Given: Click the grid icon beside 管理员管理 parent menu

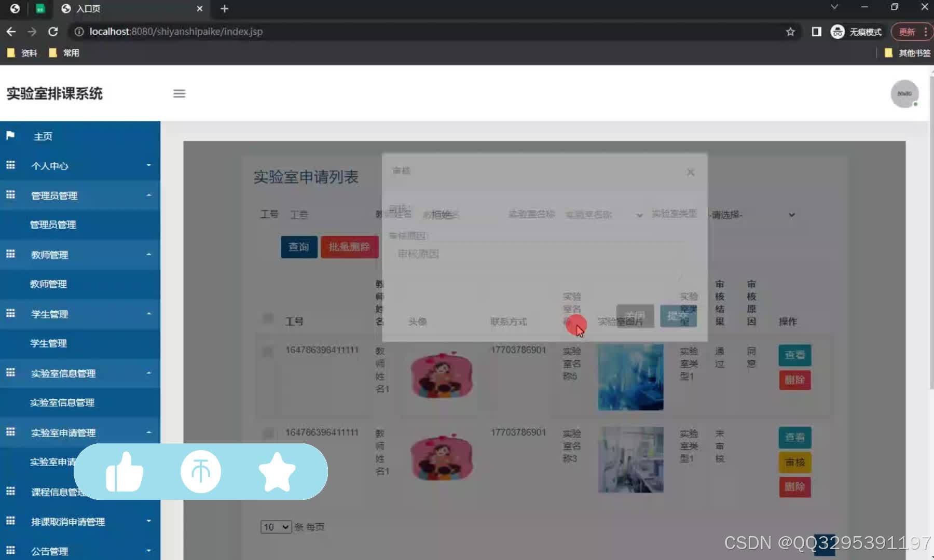Looking at the screenshot, I should (x=10, y=194).
